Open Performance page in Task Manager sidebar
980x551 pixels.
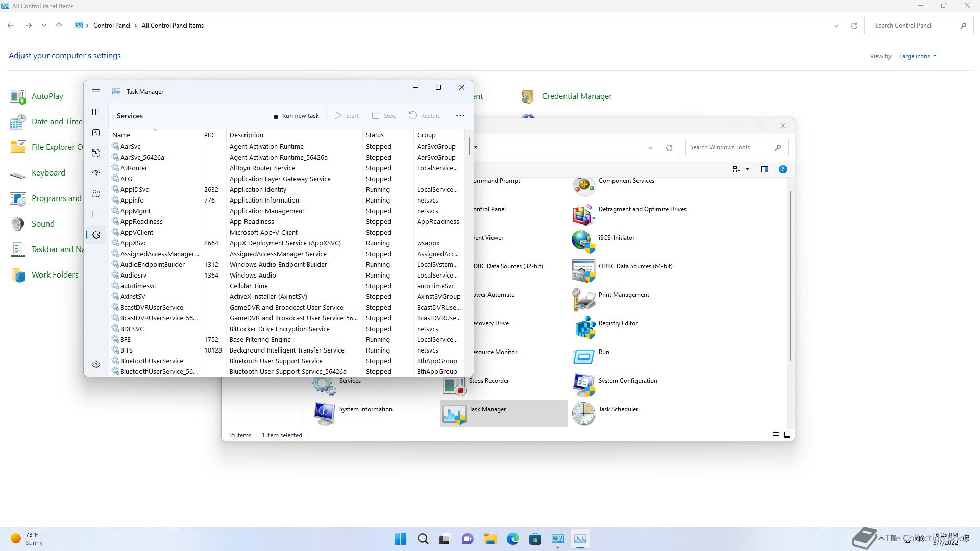[x=95, y=133]
